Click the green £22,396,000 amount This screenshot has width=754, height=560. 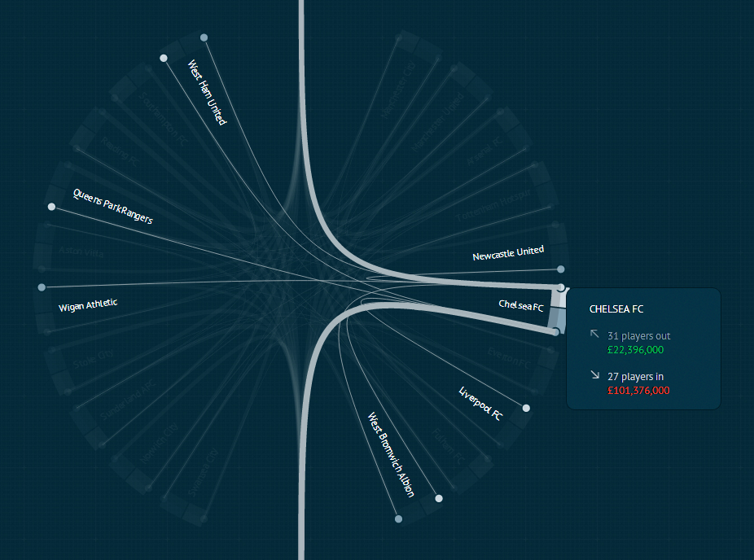635,350
